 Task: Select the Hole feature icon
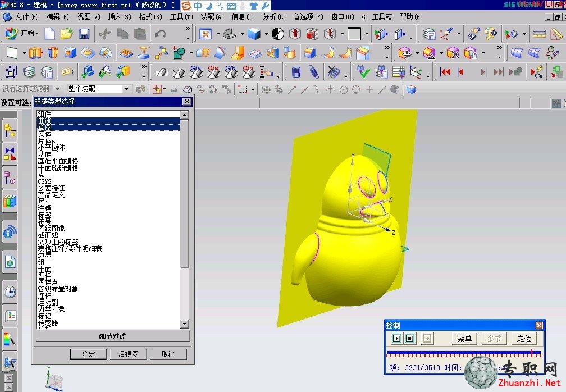click(x=70, y=53)
